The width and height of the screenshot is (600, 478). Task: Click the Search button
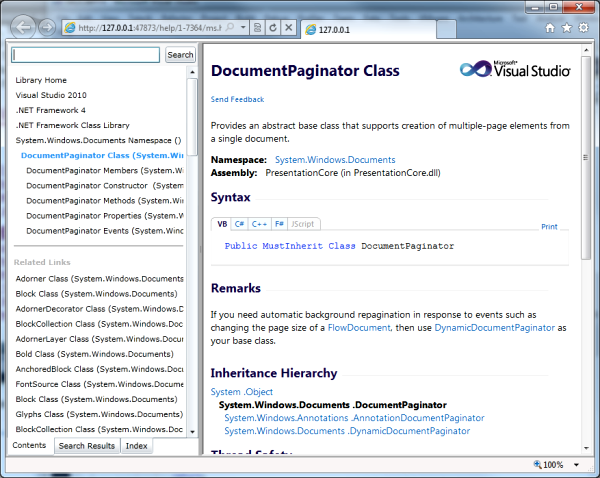pyautogui.click(x=180, y=55)
